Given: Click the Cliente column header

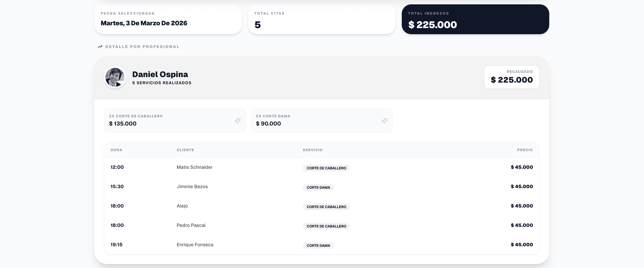Looking at the screenshot, I should pyautogui.click(x=185, y=150).
